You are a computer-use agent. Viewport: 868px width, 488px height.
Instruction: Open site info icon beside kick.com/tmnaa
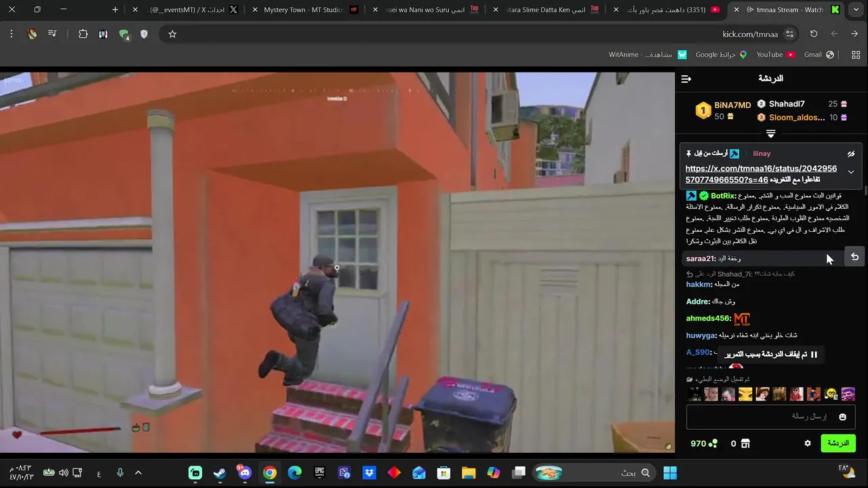point(789,34)
